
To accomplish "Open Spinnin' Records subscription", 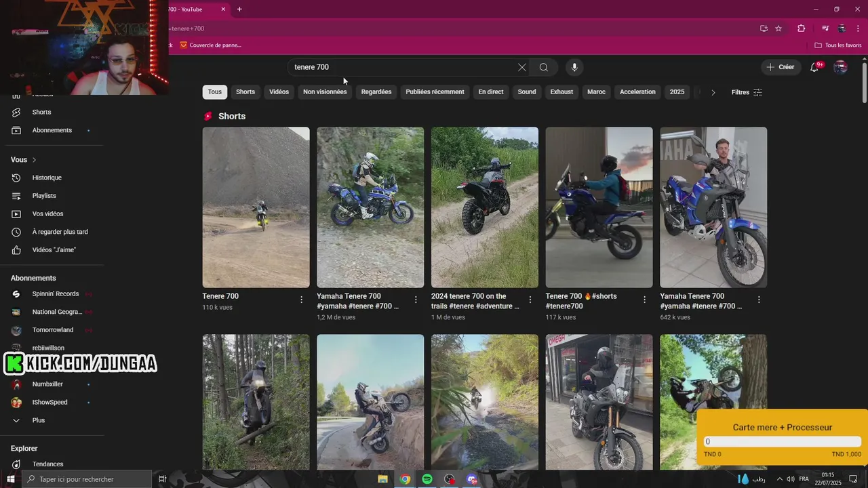I will click(54, 294).
